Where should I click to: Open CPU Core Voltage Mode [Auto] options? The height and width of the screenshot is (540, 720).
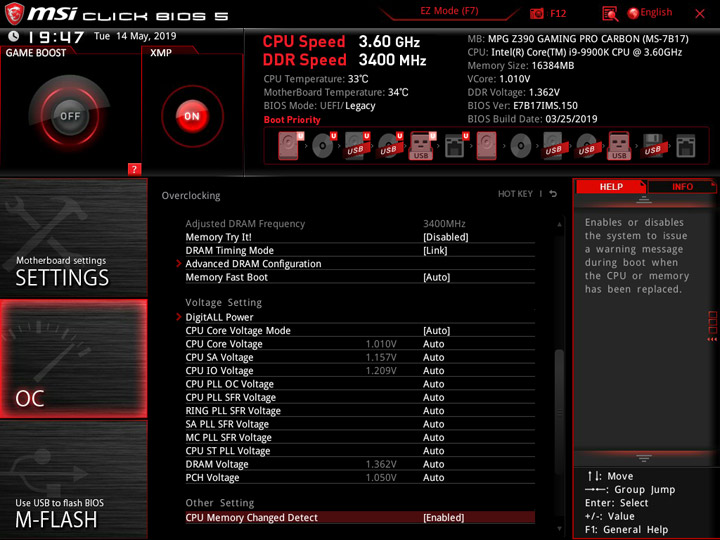pos(360,331)
